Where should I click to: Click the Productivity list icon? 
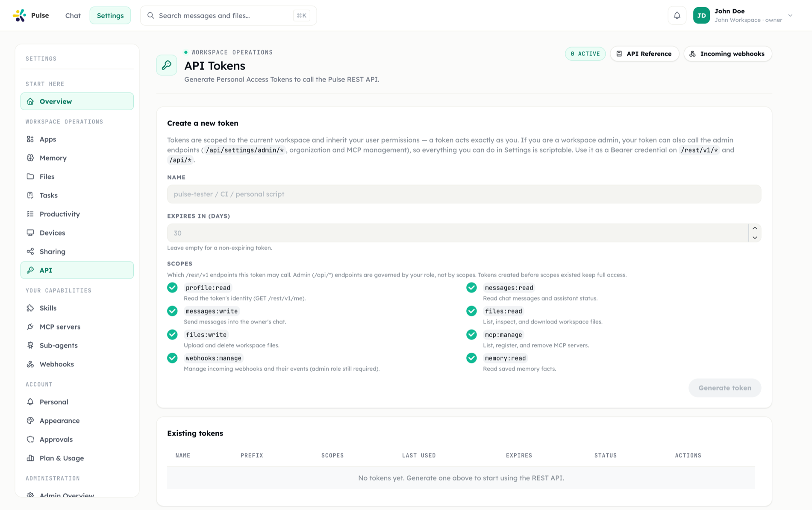click(30, 214)
